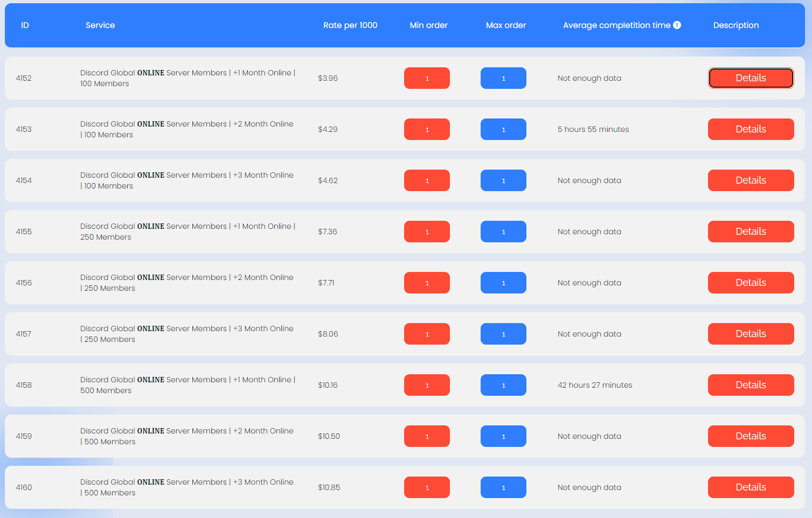Image resolution: width=812 pixels, height=518 pixels.
Task: Select ID cell 4159
Action: (24, 436)
